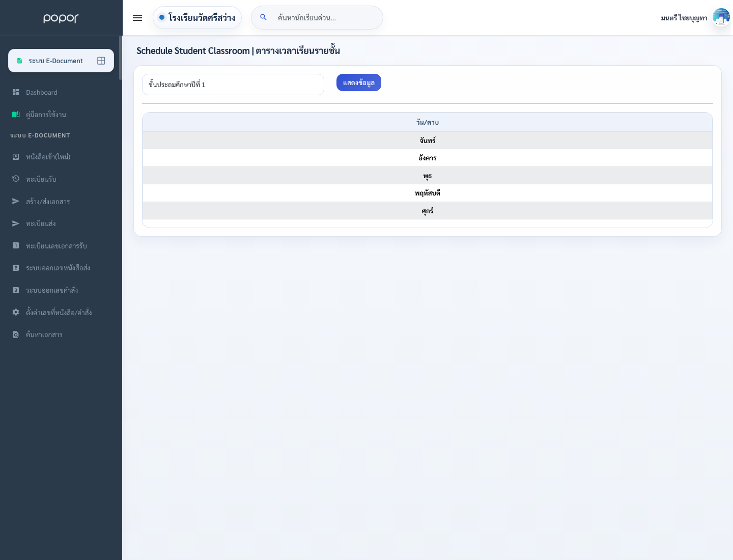
Task: Expand the ระบบ E-Document module switcher
Action: [x=61, y=61]
